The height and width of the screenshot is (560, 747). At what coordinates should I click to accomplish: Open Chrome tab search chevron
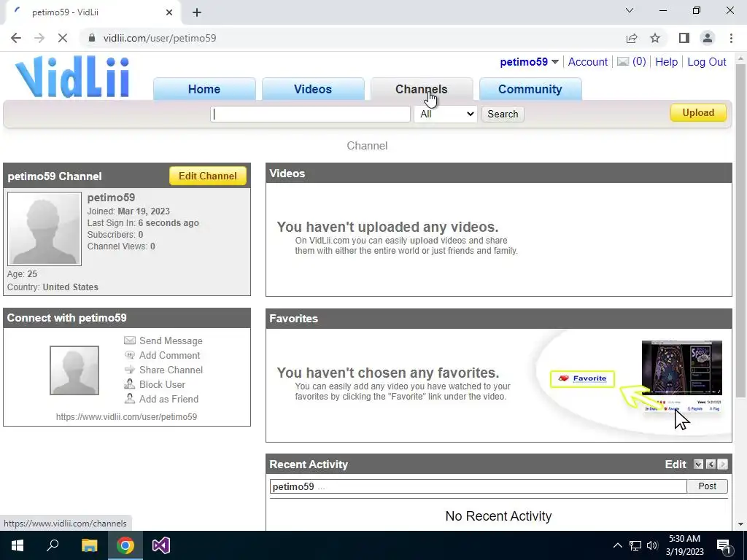(x=630, y=10)
